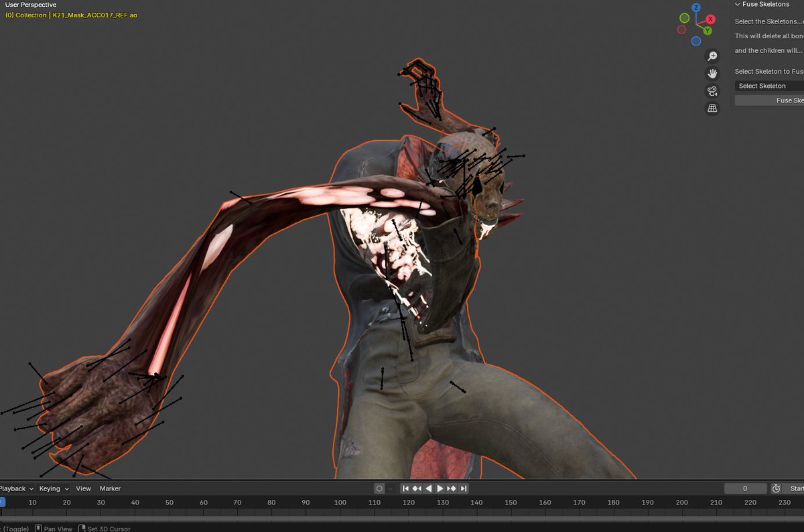804x532 pixels.
Task: Open the auto keyframing options dropdown
Action: point(391,489)
